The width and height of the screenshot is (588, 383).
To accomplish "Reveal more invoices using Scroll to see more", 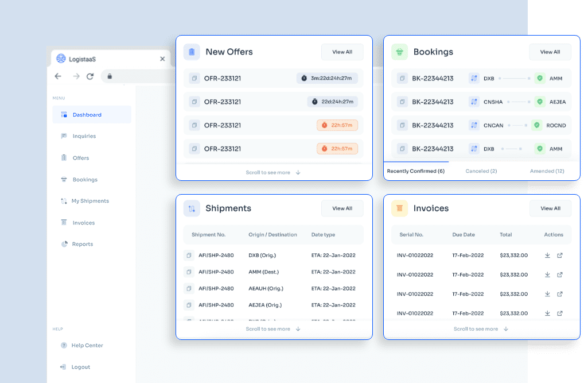I will pos(481,329).
